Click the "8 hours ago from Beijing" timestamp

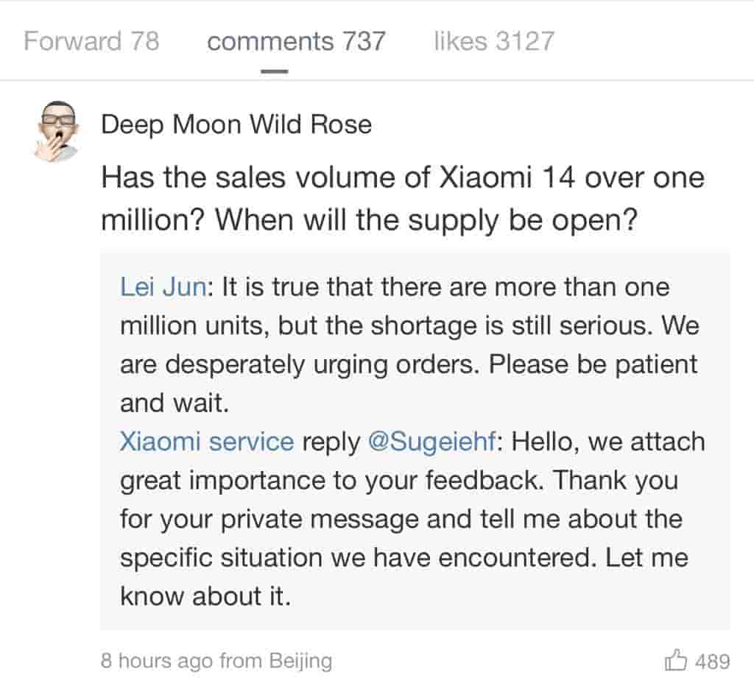216,661
